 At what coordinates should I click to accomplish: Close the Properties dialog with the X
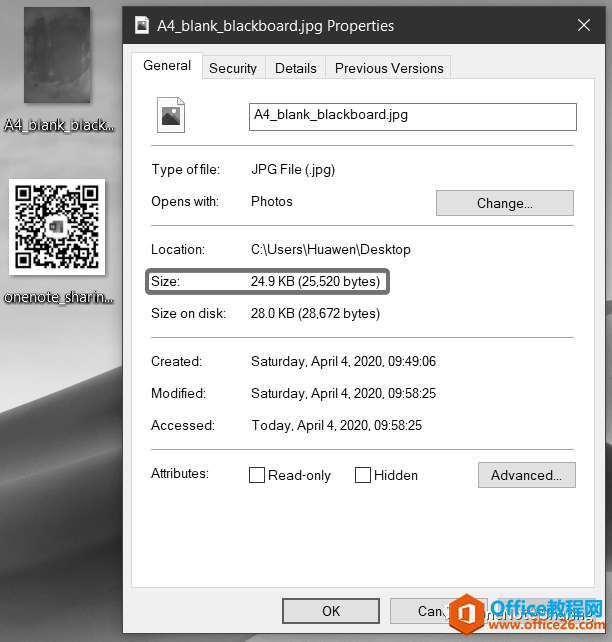tap(584, 25)
